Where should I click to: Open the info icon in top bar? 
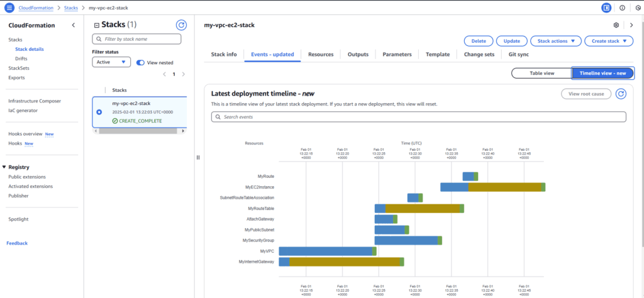(x=622, y=8)
